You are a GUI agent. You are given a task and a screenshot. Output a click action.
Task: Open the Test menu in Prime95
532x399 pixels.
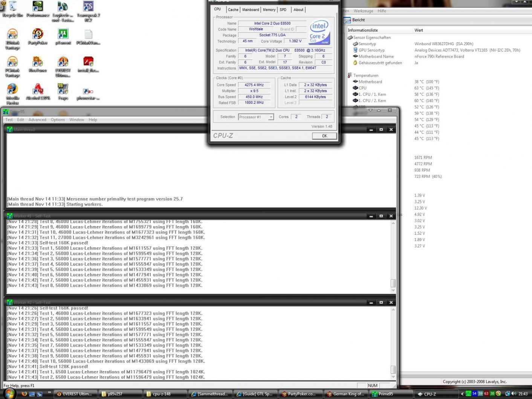tap(9, 120)
